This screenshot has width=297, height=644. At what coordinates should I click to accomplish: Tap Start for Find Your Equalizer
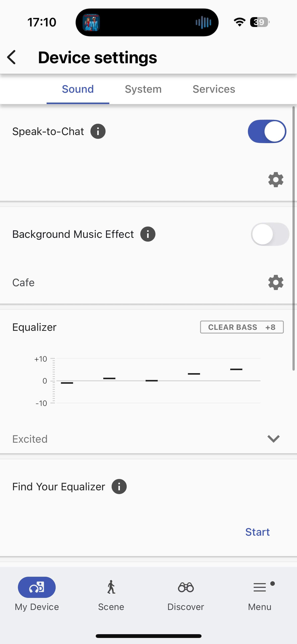(x=257, y=532)
